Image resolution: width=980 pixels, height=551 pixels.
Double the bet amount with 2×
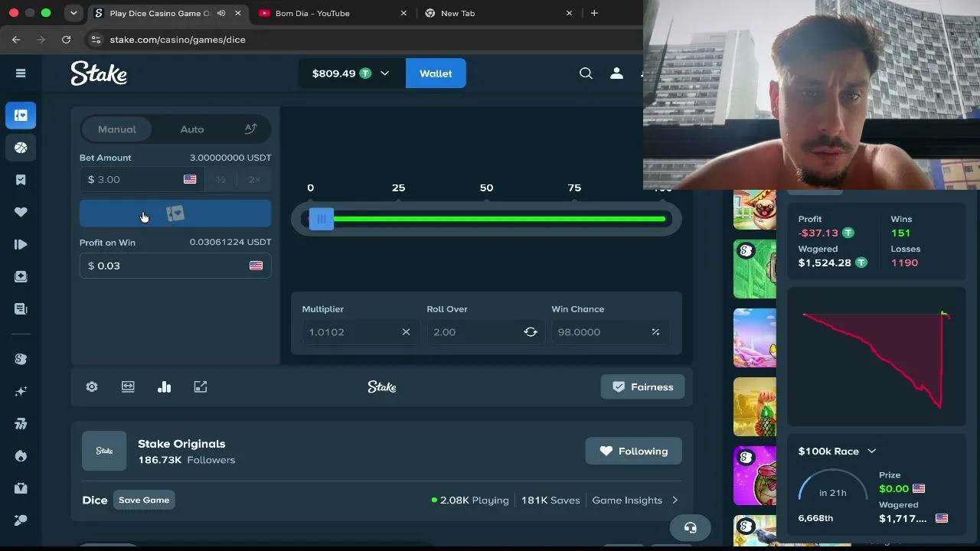(254, 179)
